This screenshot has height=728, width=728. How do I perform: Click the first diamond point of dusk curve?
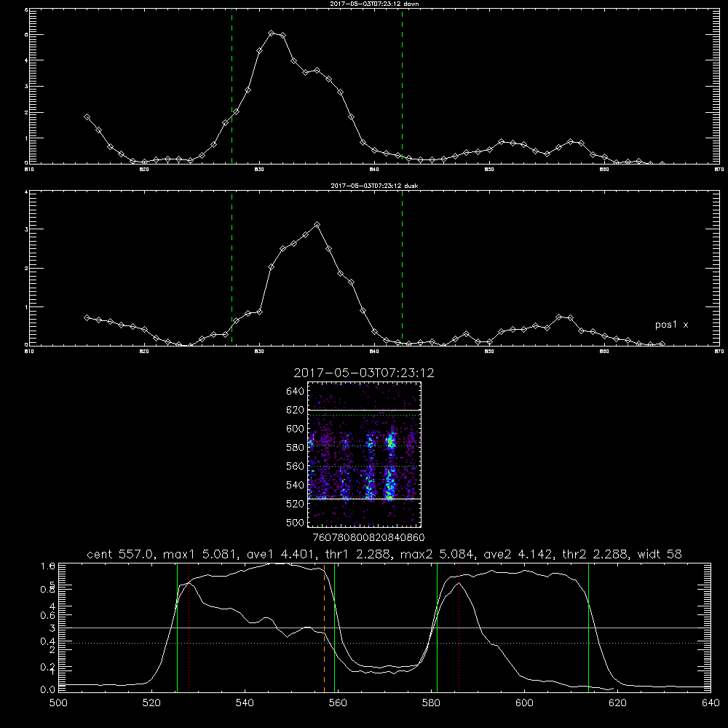click(87, 317)
